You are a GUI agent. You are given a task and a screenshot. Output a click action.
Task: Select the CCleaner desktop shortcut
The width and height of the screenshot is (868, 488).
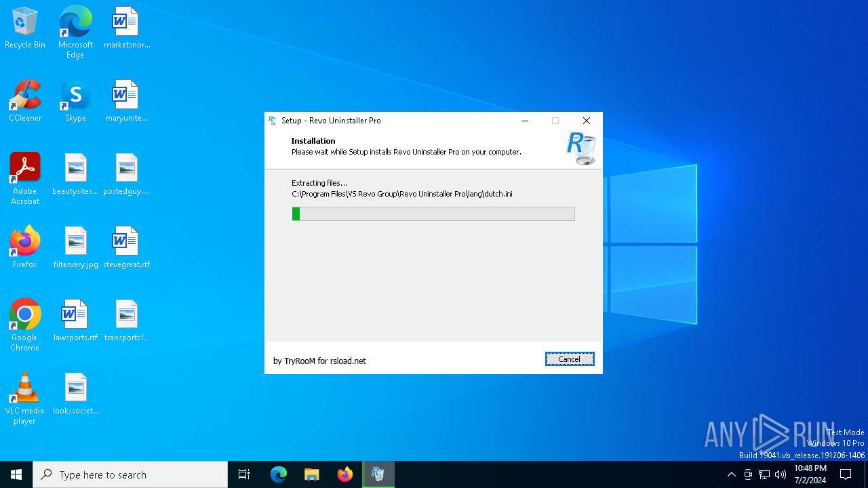pos(25,102)
